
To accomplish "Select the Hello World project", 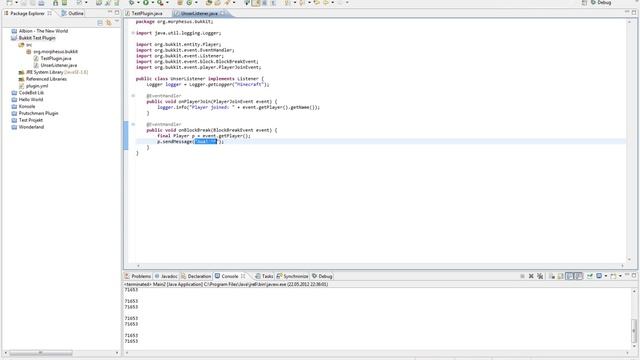I will click(27, 100).
